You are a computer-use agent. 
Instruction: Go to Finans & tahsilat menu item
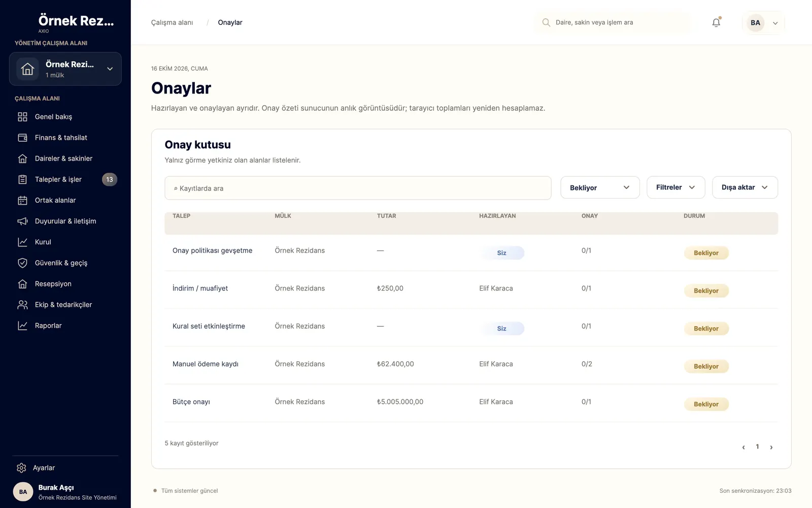(65, 138)
